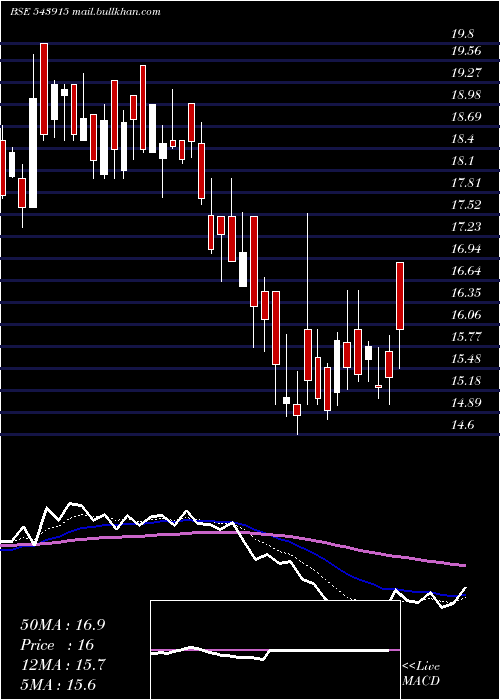Click the 15.18 price axis label

467,381
